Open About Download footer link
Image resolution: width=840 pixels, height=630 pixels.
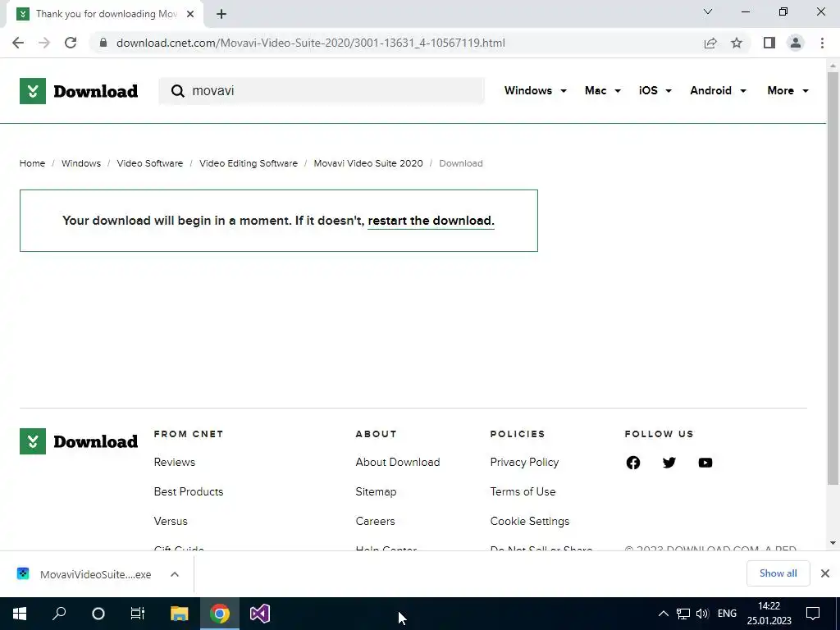tap(398, 462)
